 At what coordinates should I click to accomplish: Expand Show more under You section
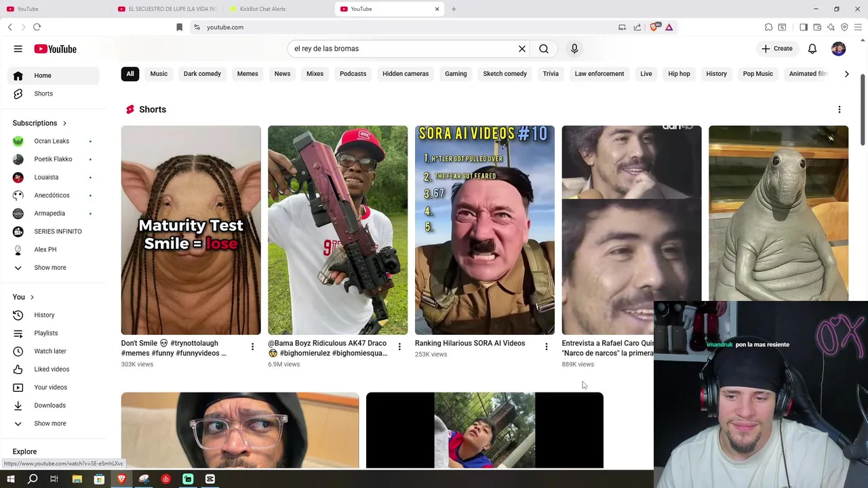tap(53, 424)
